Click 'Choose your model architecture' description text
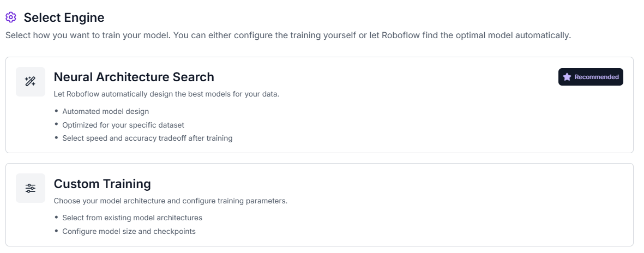The image size is (644, 253). [x=171, y=201]
